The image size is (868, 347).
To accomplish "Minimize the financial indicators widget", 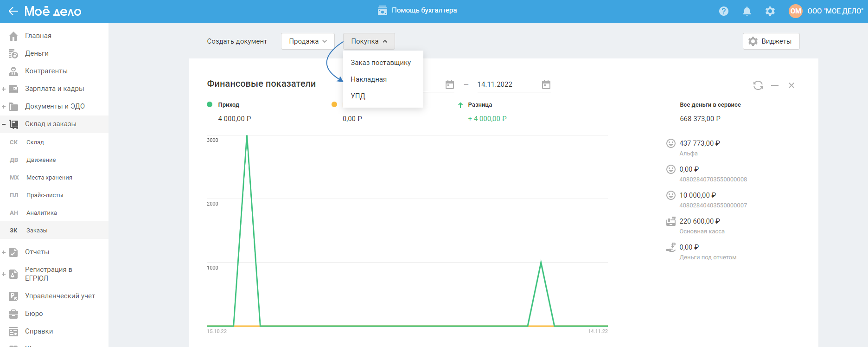I will (774, 85).
